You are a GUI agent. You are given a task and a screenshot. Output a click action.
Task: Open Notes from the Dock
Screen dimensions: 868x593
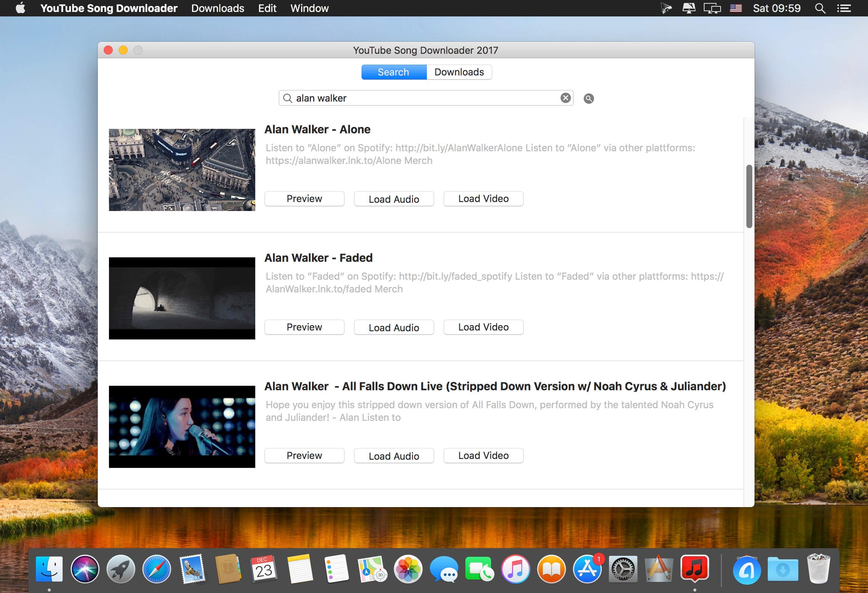300,569
